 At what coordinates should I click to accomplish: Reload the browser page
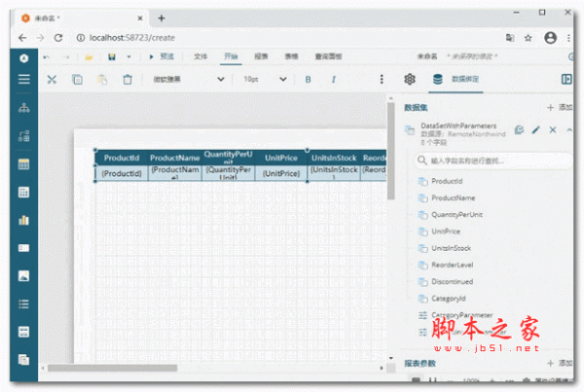[x=58, y=38]
